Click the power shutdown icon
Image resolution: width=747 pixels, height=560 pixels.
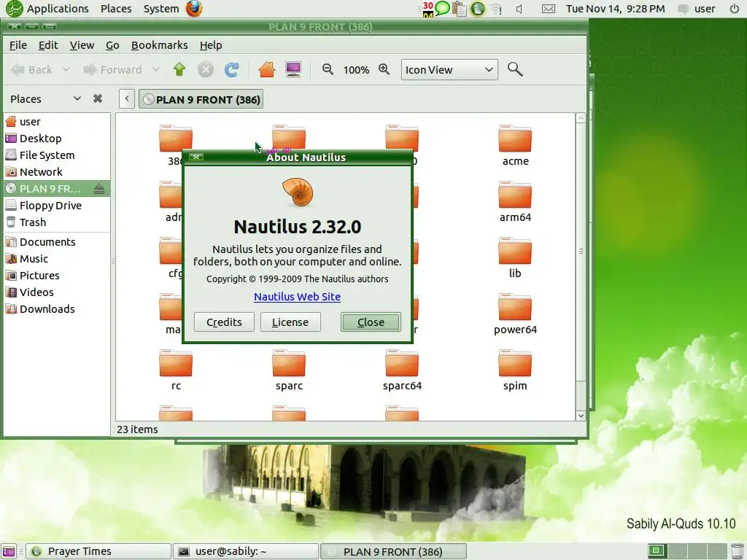[734, 9]
